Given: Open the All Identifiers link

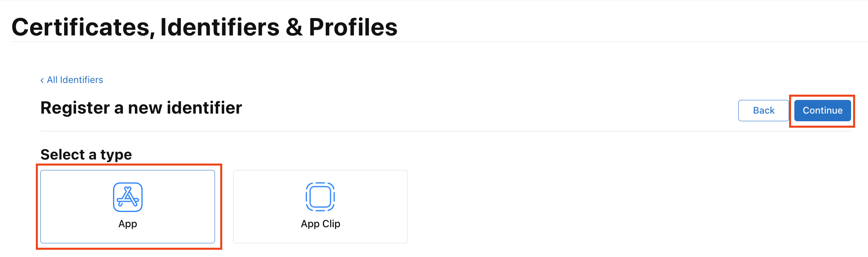Looking at the screenshot, I should [x=75, y=80].
